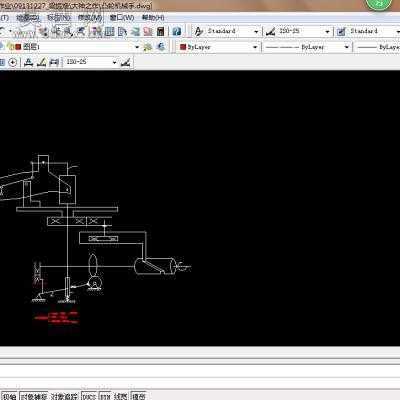Click the Layer Previous icon
The height and width of the screenshot is (400, 400).
click(161, 47)
